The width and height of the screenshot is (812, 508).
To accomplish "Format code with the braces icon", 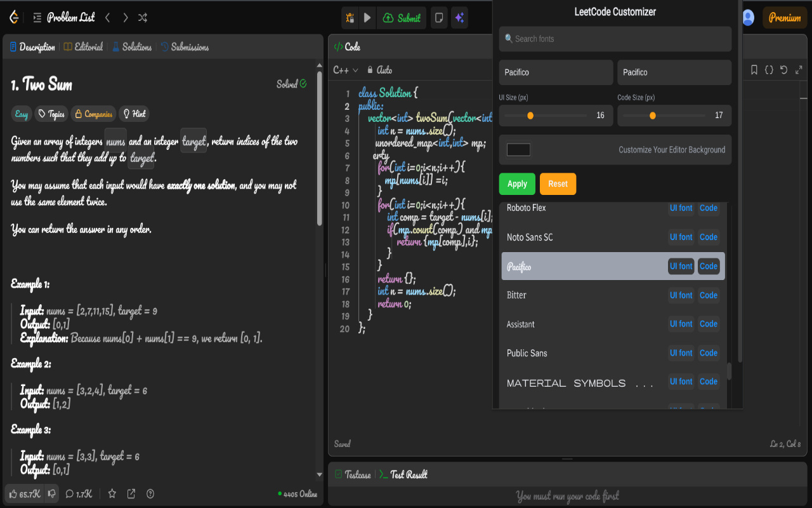I will pyautogui.click(x=769, y=70).
